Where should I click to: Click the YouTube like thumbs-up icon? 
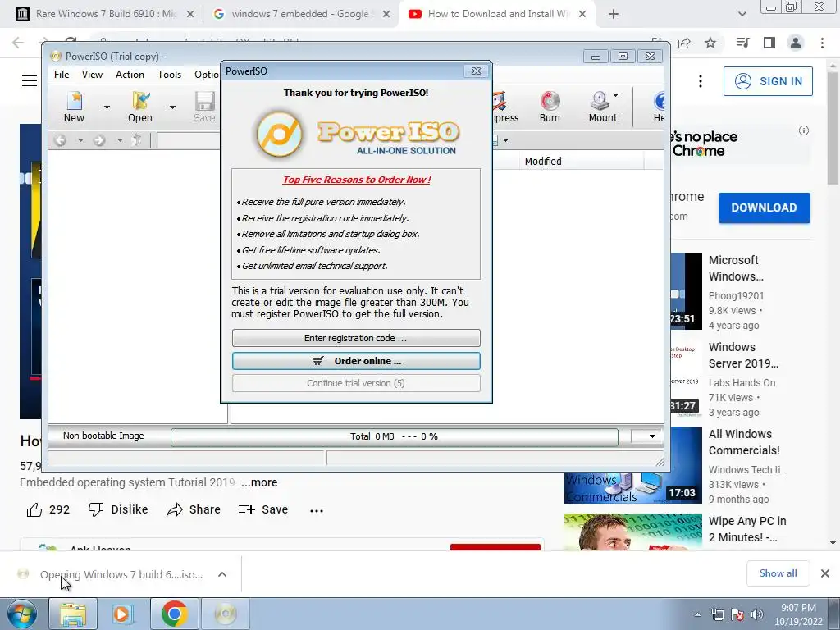34,509
